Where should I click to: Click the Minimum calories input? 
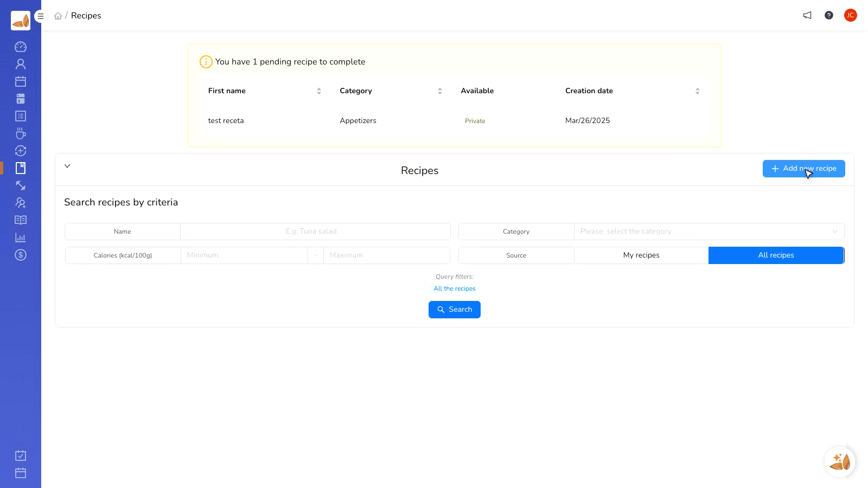click(x=244, y=255)
